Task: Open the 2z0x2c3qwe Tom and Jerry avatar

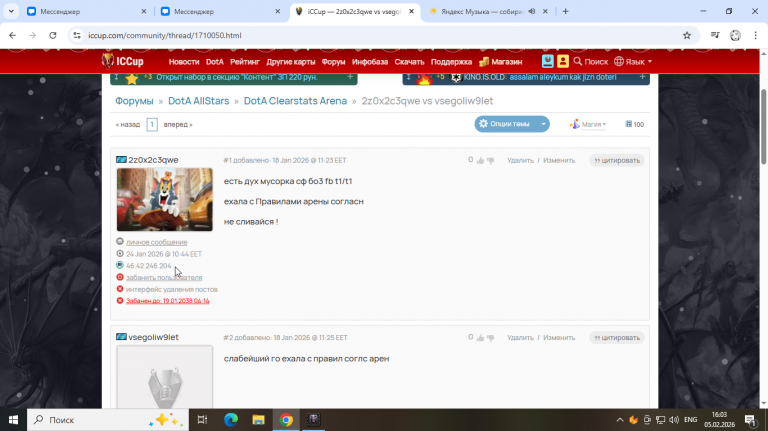Action: pos(165,199)
